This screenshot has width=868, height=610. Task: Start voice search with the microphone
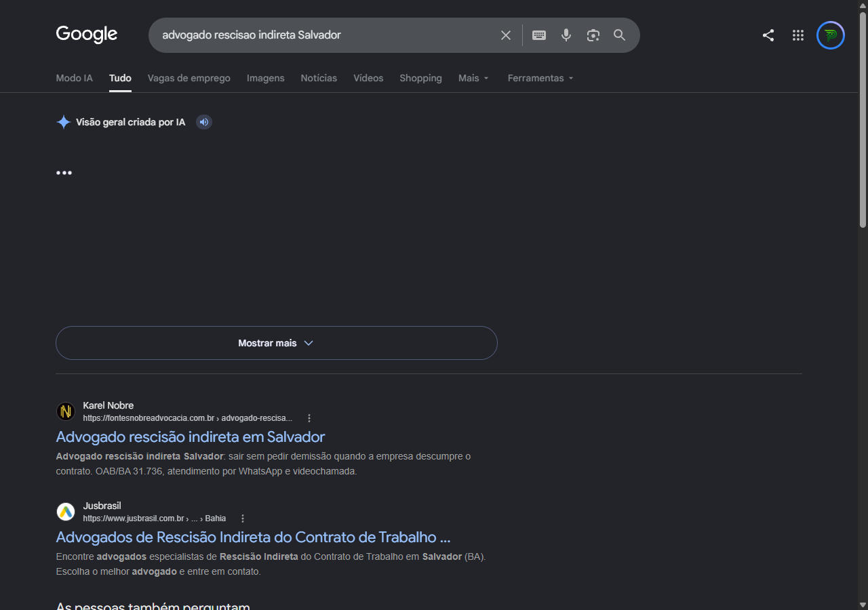click(x=566, y=35)
